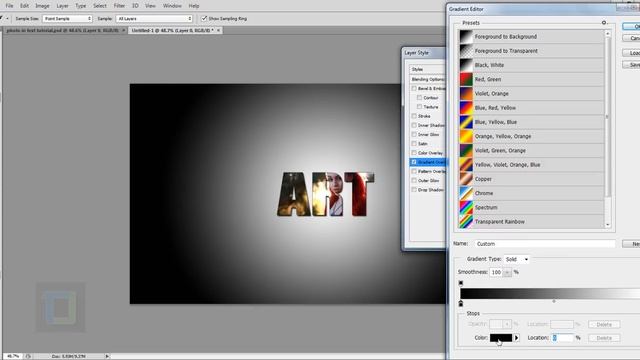
Task: Enable the Color Overlay effect checkbox
Action: [414, 153]
